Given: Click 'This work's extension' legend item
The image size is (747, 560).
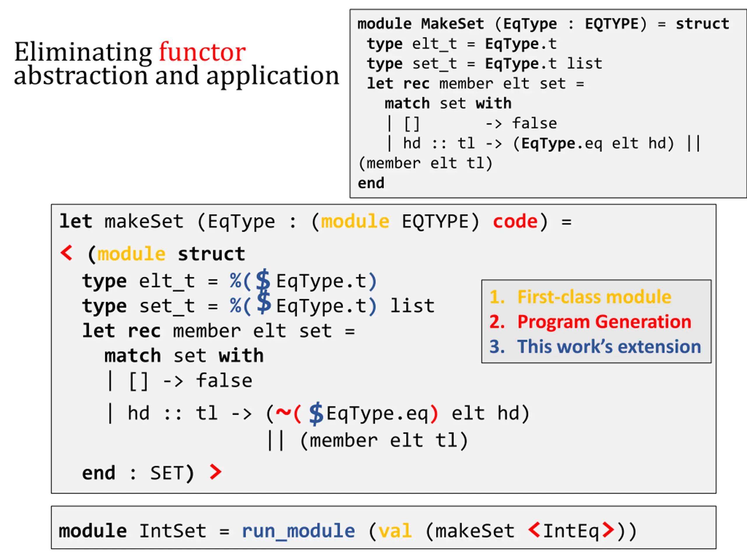Looking at the screenshot, I should tap(609, 347).
